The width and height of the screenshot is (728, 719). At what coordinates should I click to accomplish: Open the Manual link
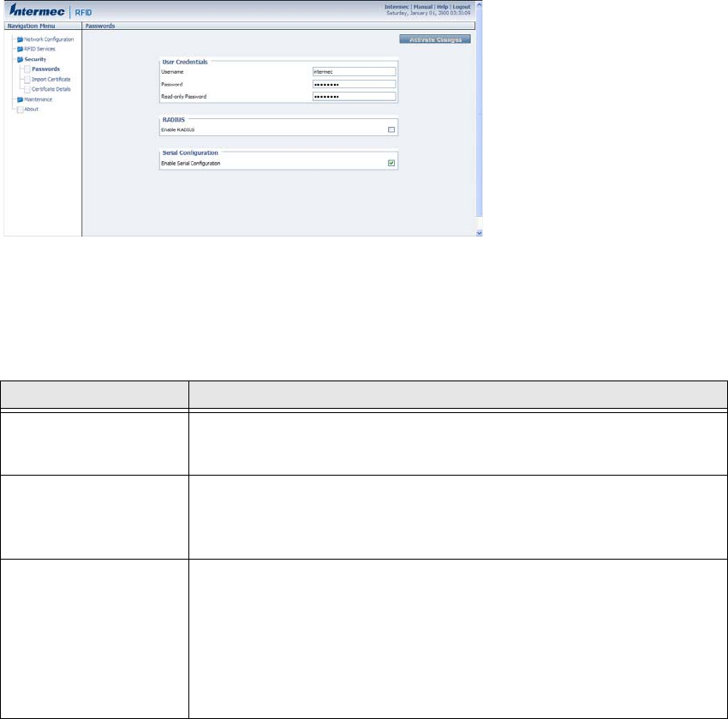point(423,7)
